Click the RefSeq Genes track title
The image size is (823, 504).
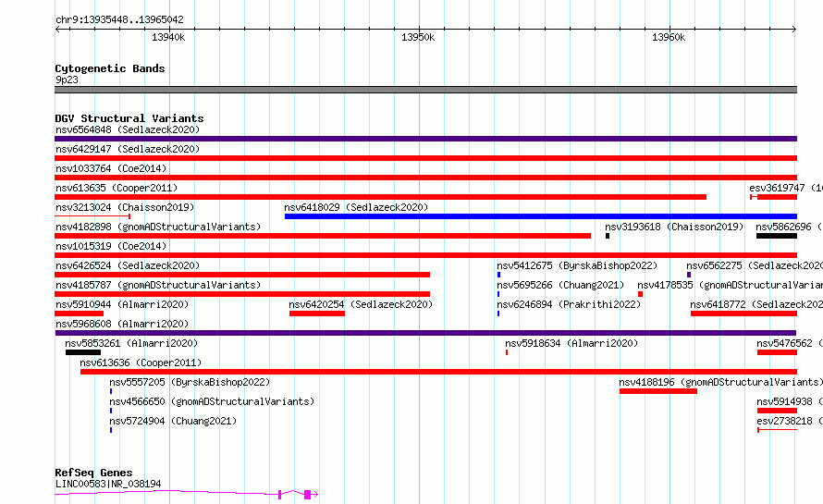93,473
